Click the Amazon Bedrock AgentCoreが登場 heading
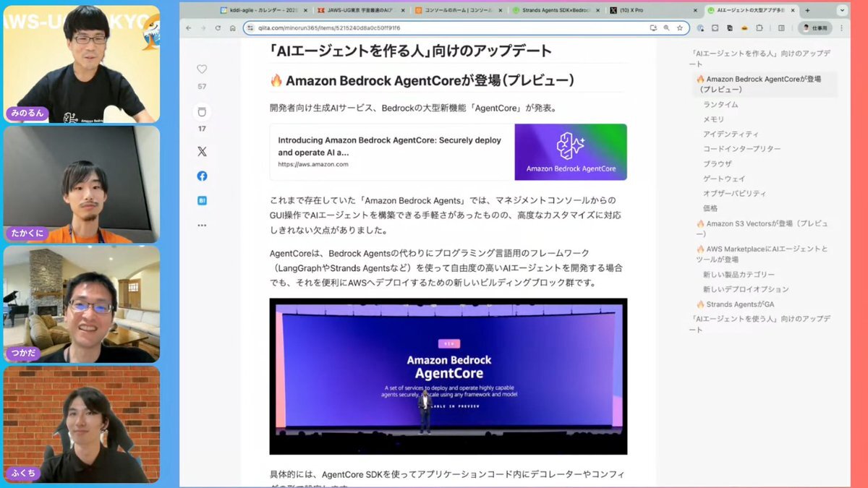Viewport: 868px width, 488px height. (x=422, y=80)
